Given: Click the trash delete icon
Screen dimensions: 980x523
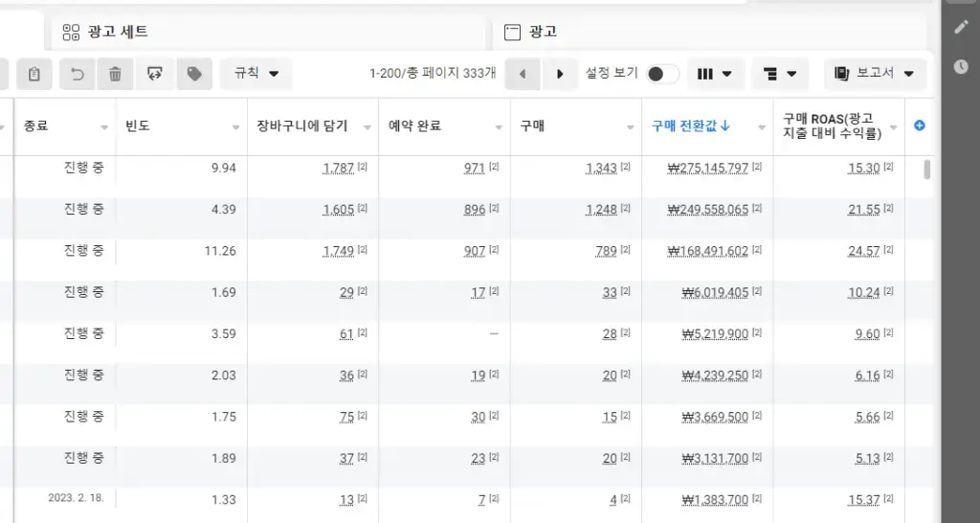Looking at the screenshot, I should pos(115,74).
